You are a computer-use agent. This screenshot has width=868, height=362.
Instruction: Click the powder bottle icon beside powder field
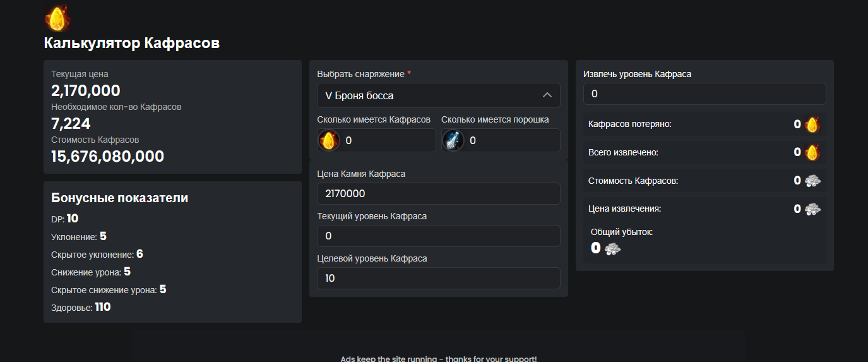(x=453, y=140)
